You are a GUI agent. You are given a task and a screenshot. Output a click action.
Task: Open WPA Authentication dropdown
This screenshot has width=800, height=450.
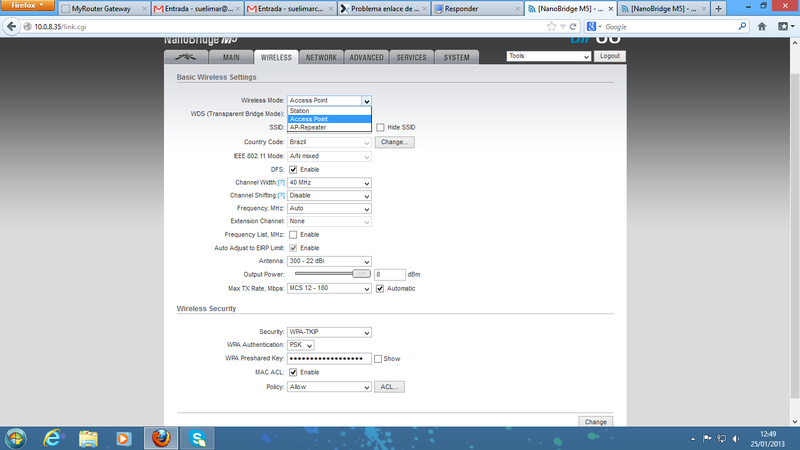(301, 345)
